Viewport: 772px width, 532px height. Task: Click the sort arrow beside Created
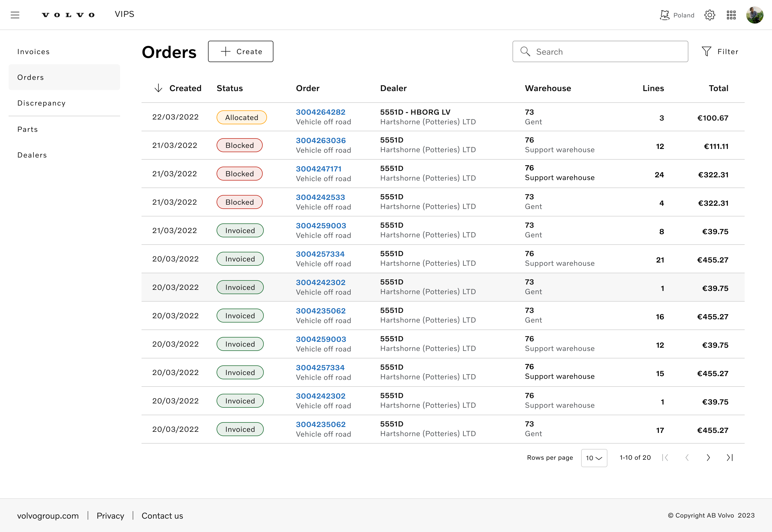coord(158,88)
